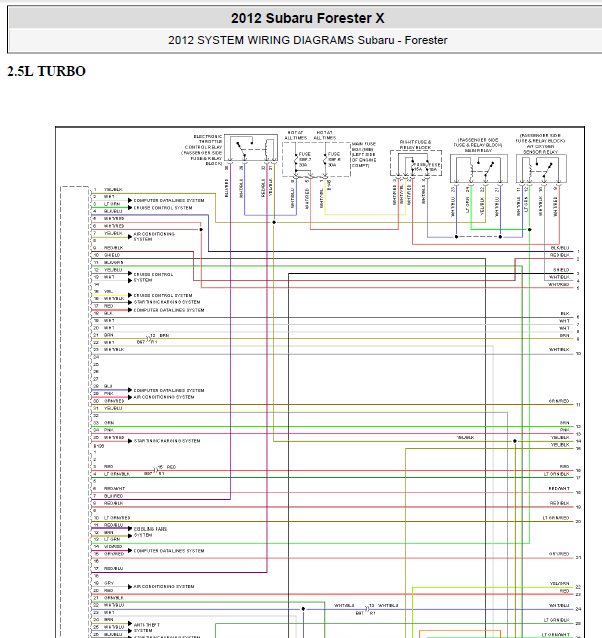This screenshot has height=638, width=602.
Task: Click mid-diagram YEL/BLK label near splice dot
Action: click(465, 438)
